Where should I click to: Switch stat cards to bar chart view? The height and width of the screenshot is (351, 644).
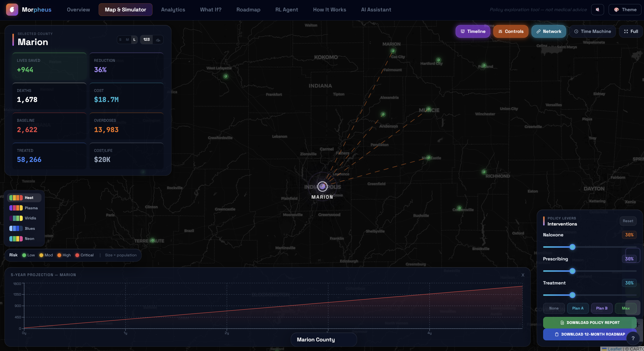[158, 40]
